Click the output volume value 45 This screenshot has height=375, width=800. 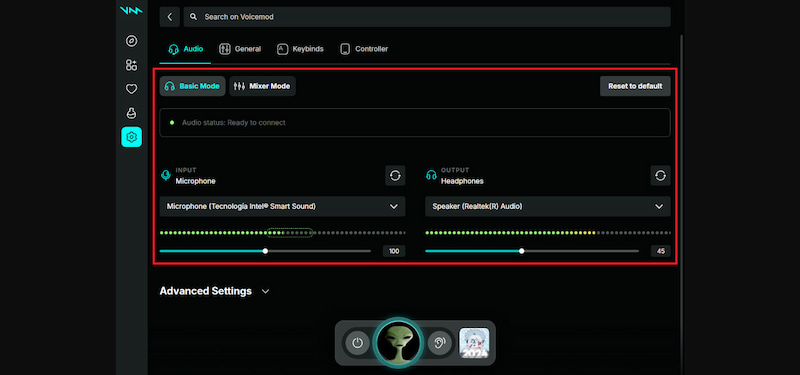coord(661,251)
